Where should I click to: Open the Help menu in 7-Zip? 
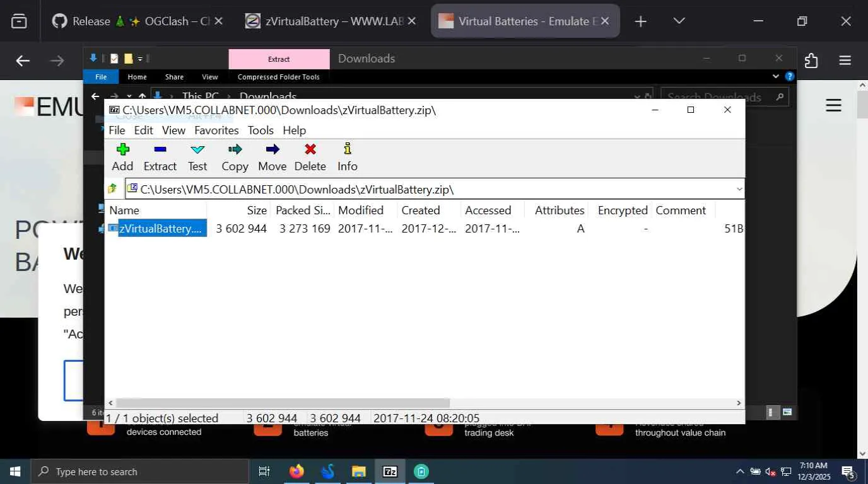click(x=294, y=130)
